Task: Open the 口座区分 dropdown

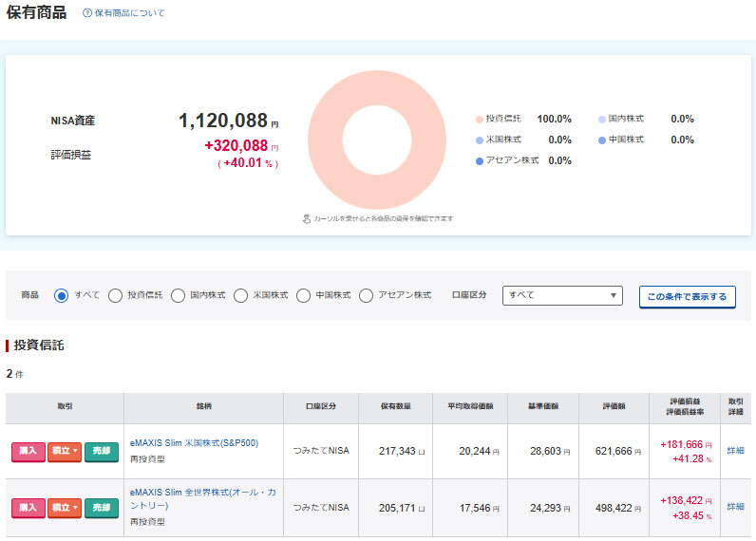Action: coord(562,295)
